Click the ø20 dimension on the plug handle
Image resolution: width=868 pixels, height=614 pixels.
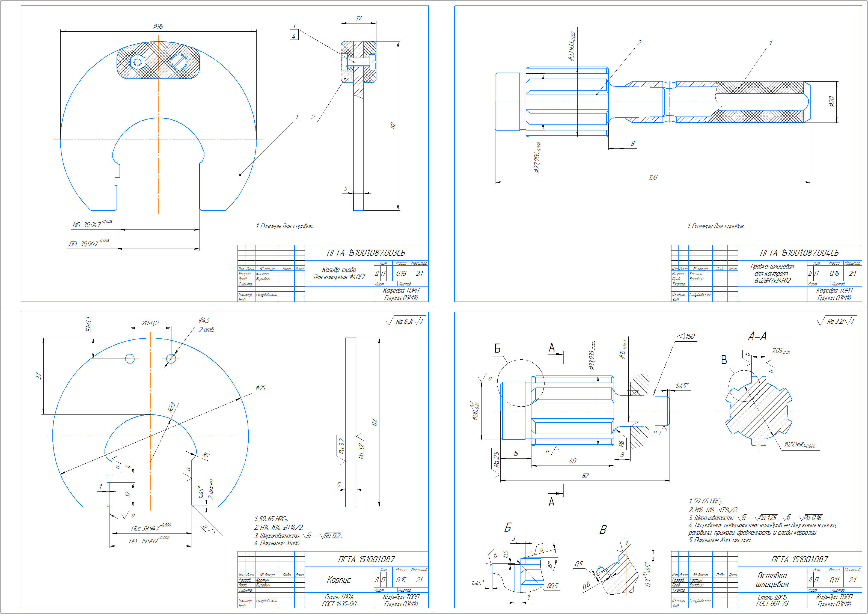pyautogui.click(x=831, y=101)
